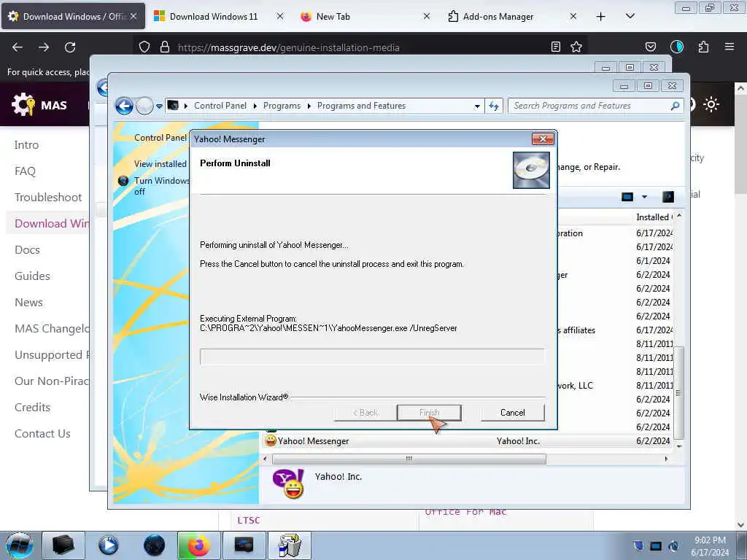Switch to the Download Windows 11 tab

coord(213,16)
